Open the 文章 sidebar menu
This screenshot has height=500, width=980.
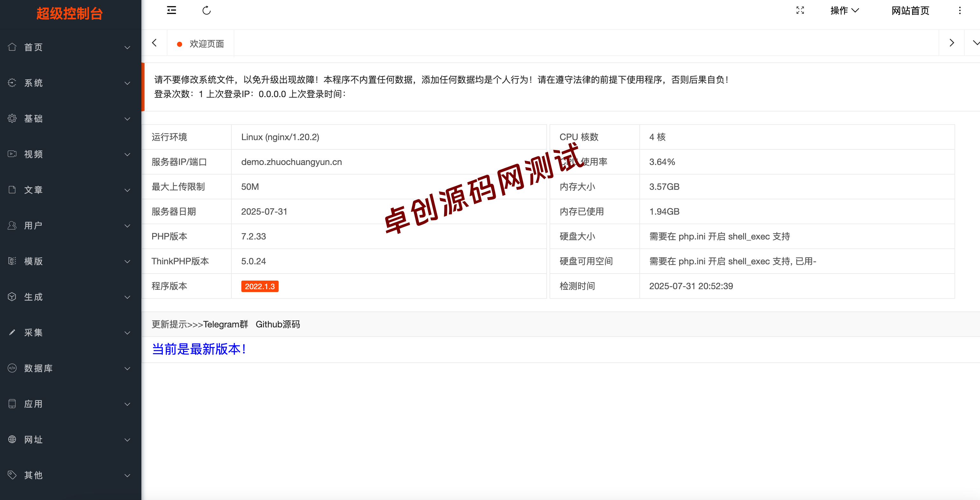70,190
